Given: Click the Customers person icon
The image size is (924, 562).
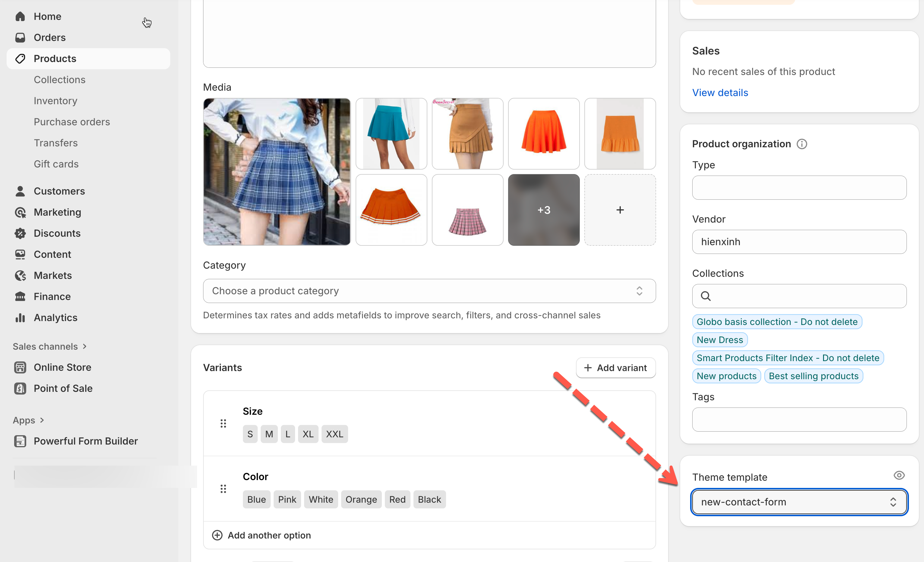Looking at the screenshot, I should [20, 191].
